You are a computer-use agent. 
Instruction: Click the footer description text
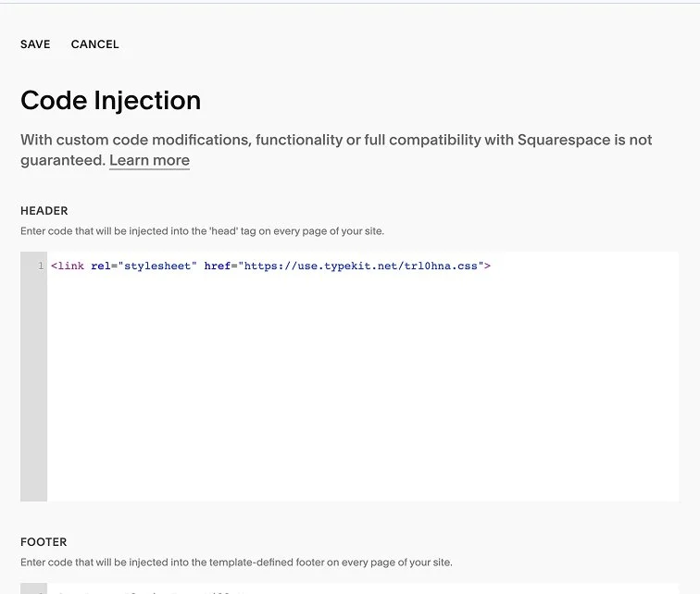[x=236, y=562]
